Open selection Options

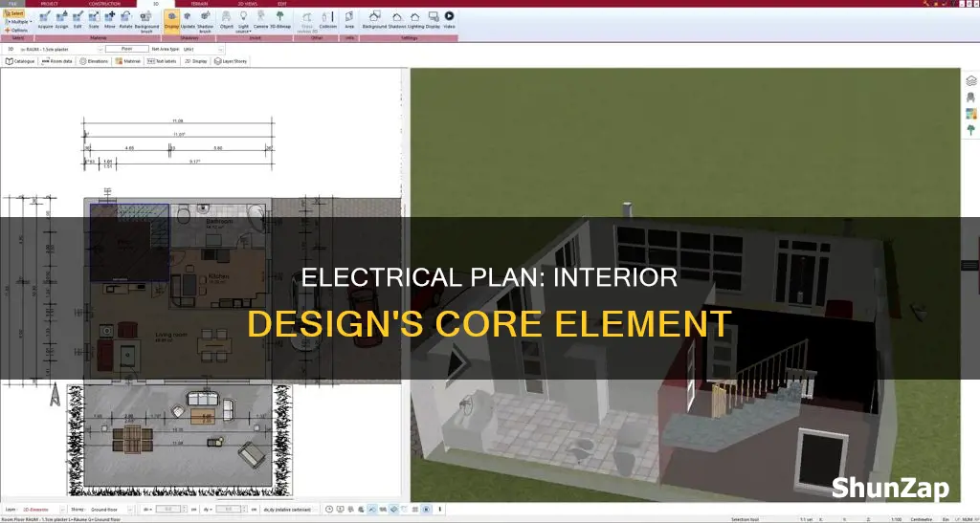16,30
